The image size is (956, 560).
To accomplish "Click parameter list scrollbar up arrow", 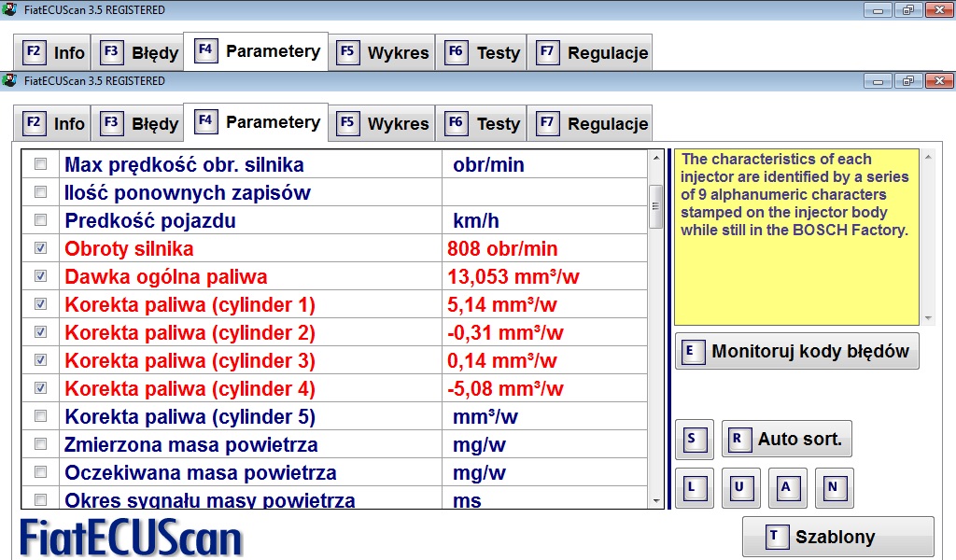I will (x=656, y=158).
